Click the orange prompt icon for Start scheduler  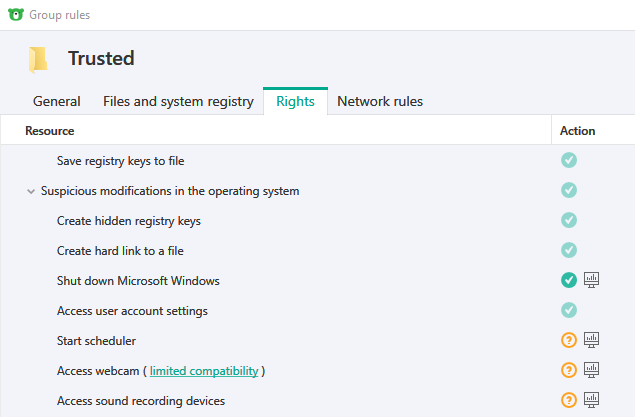coord(569,340)
